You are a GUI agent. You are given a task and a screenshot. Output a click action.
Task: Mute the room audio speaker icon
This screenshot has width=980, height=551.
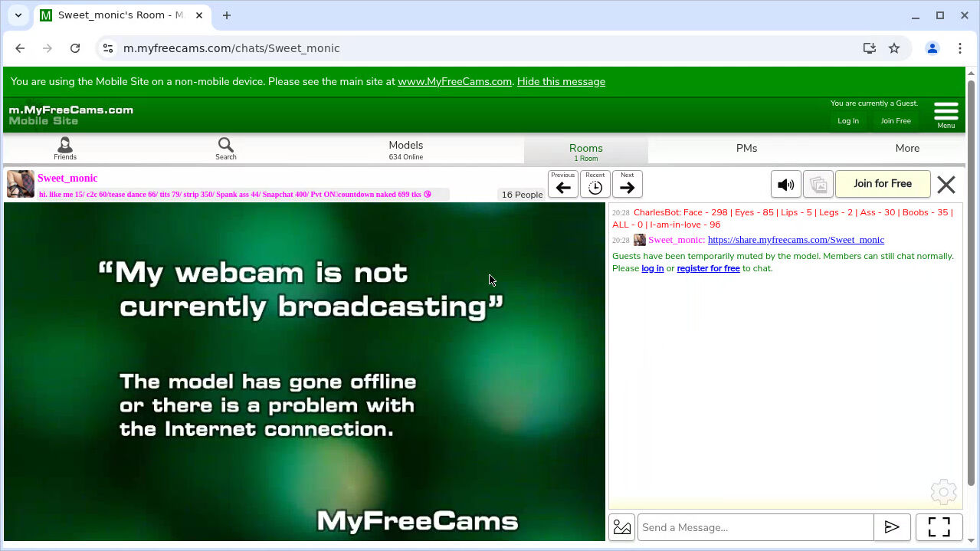tap(785, 185)
